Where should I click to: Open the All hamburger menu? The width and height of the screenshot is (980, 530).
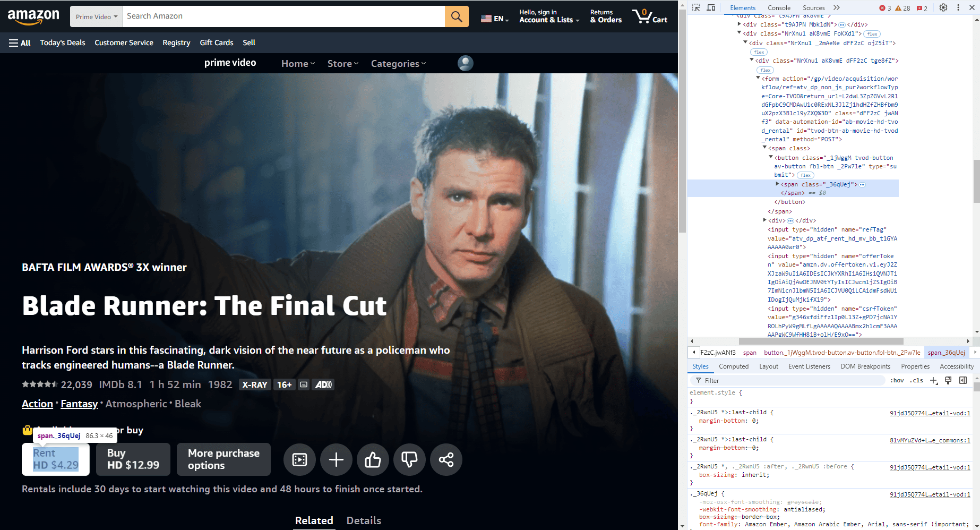tap(20, 42)
